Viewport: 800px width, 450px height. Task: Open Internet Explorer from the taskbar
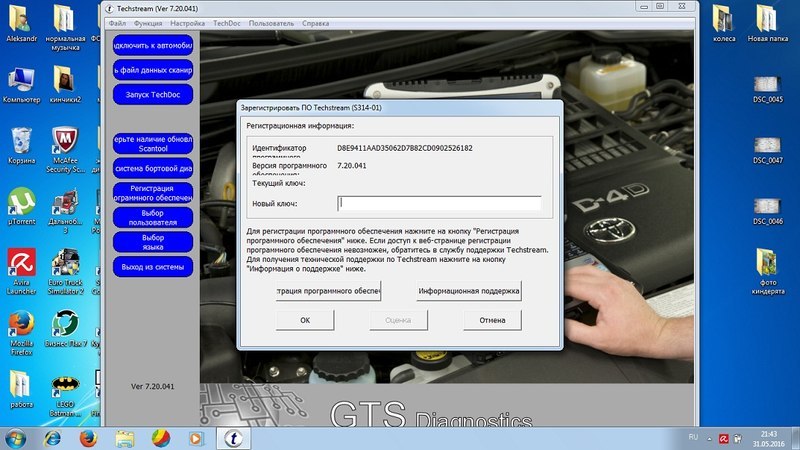[x=54, y=437]
